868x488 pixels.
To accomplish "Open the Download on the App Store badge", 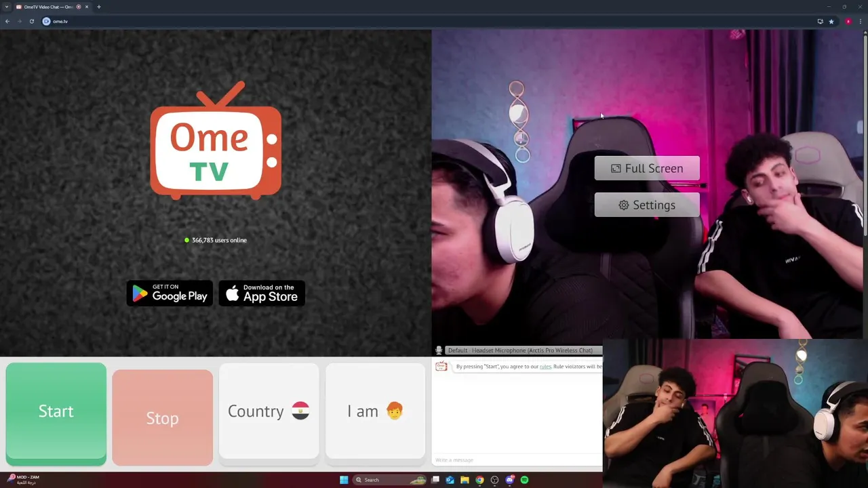I will tap(262, 293).
